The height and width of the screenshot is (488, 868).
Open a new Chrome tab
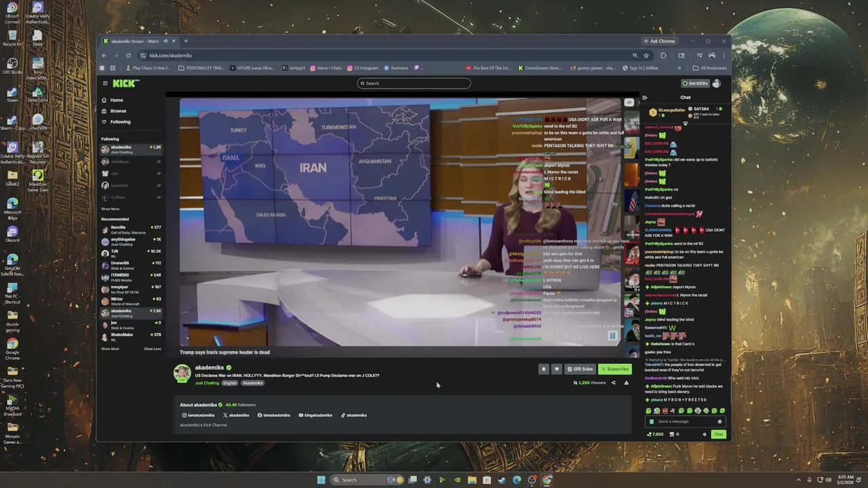tap(186, 41)
